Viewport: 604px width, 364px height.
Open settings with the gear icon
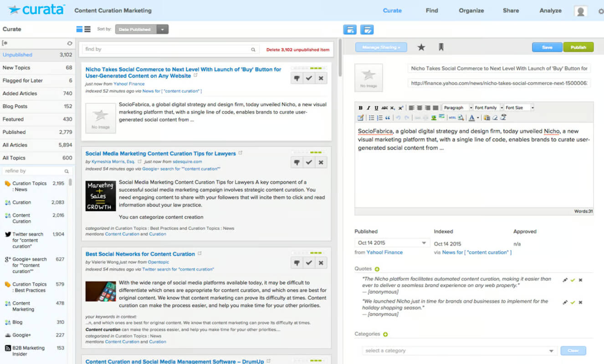pos(600,11)
